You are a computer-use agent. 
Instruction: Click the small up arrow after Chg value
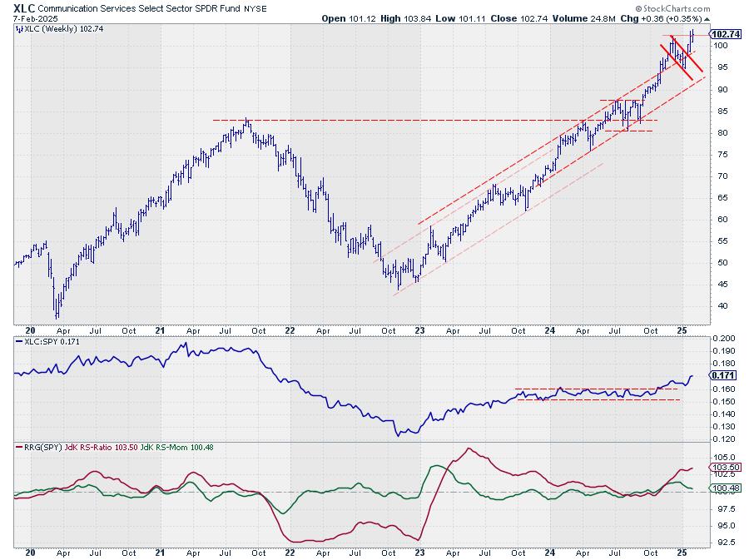707,18
